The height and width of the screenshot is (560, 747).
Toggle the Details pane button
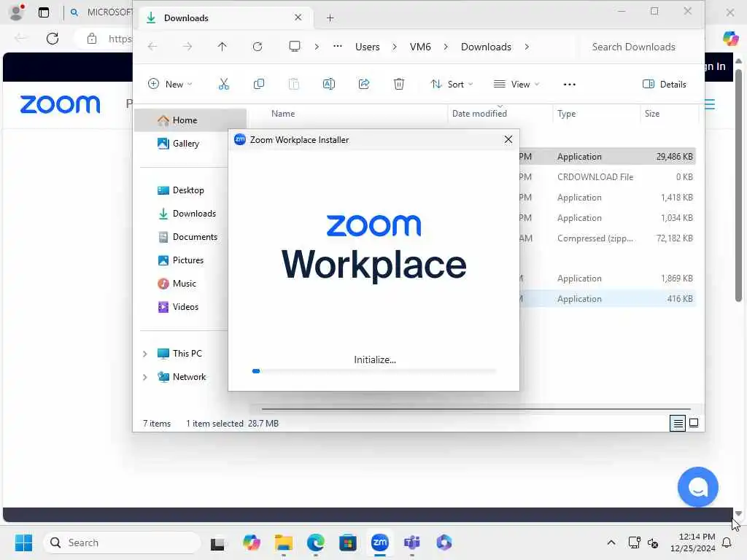[664, 85]
